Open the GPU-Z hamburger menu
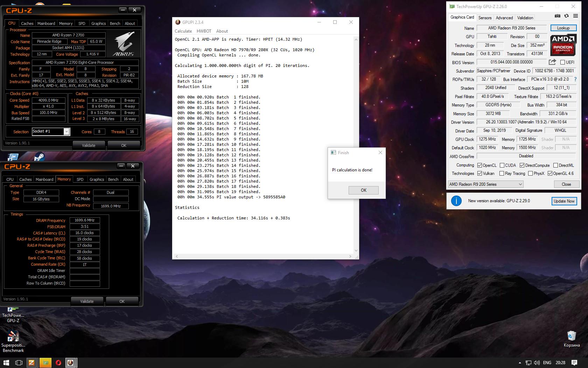Screen dimensions: 588x368 coord(575,16)
